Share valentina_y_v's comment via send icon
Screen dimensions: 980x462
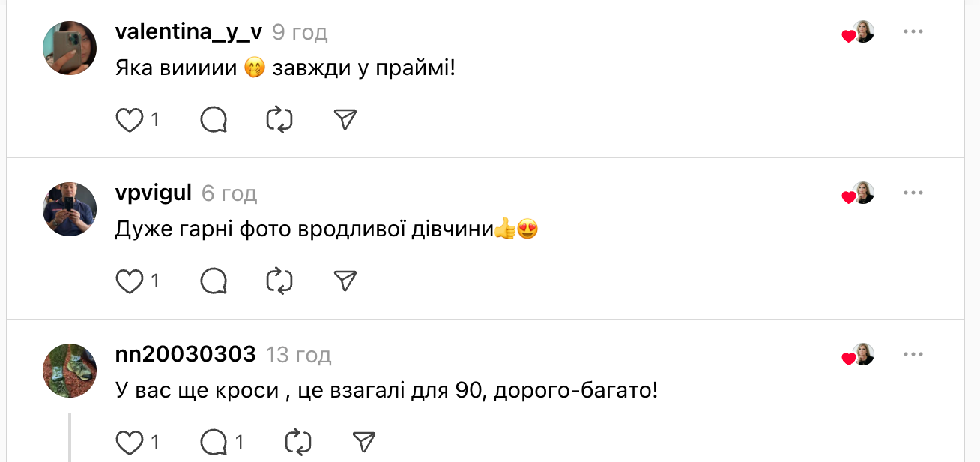point(345,120)
